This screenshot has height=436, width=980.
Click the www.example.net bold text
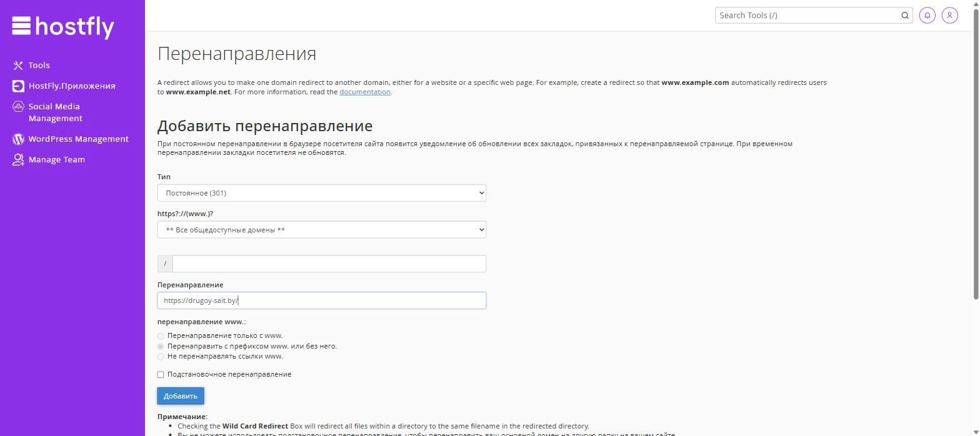198,92
